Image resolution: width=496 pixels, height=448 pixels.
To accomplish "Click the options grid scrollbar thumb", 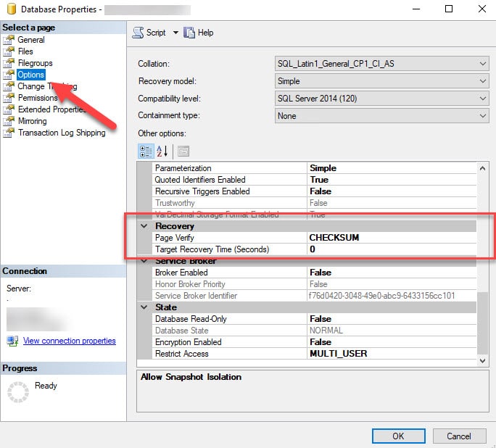I will [x=482, y=323].
